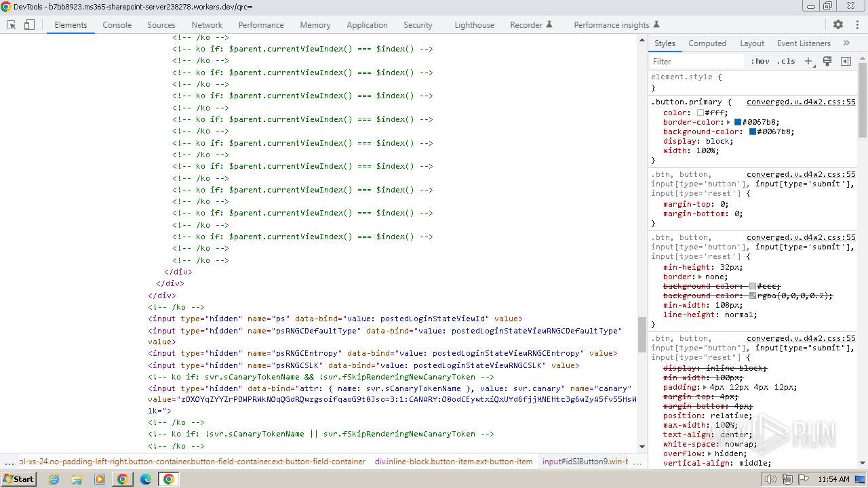
Task: Click the breadcrumb ellipsis at bottom left
Action: (9, 462)
